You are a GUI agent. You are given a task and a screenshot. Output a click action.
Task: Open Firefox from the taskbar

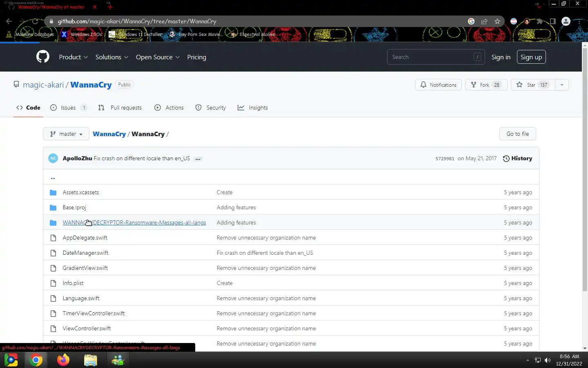(63, 360)
